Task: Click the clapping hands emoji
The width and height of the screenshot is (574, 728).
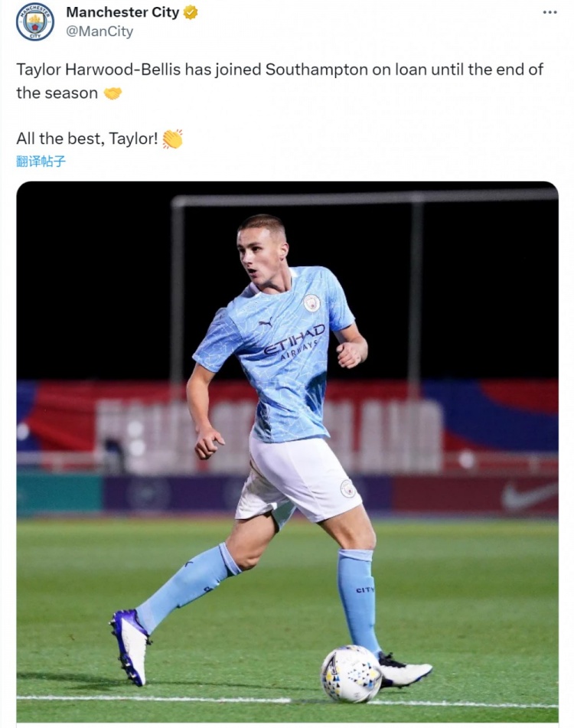Action: pyautogui.click(x=172, y=139)
